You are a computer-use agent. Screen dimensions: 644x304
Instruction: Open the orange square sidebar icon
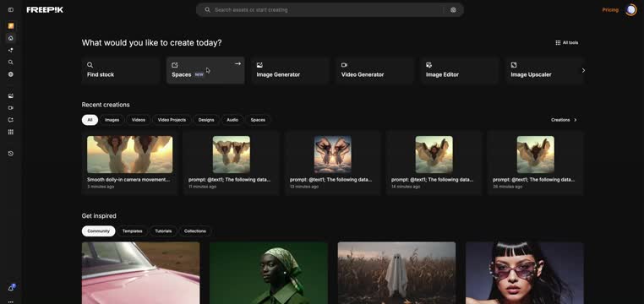pos(11,26)
